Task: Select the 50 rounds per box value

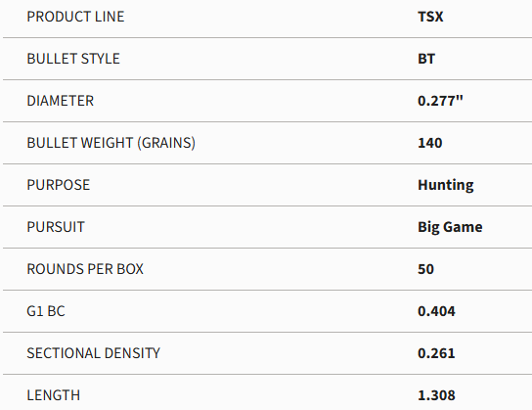Action: [x=425, y=269]
